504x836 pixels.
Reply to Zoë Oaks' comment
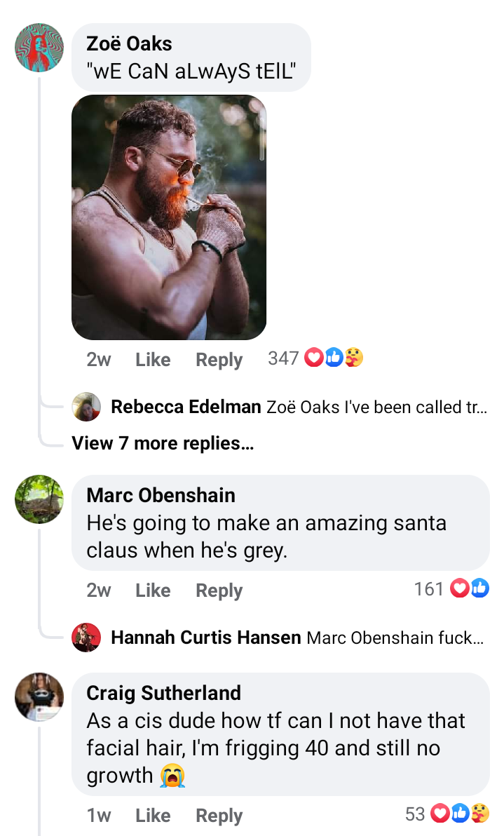[x=219, y=360]
